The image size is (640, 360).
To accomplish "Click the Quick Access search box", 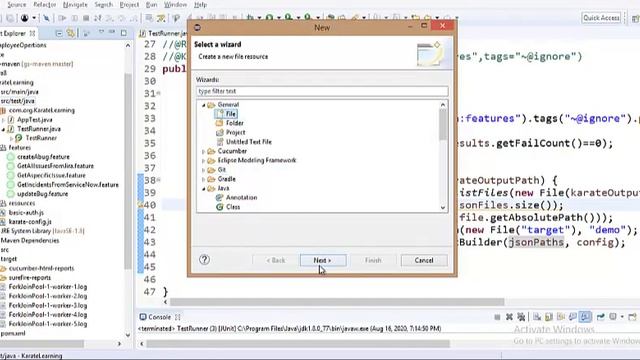I will [601, 18].
